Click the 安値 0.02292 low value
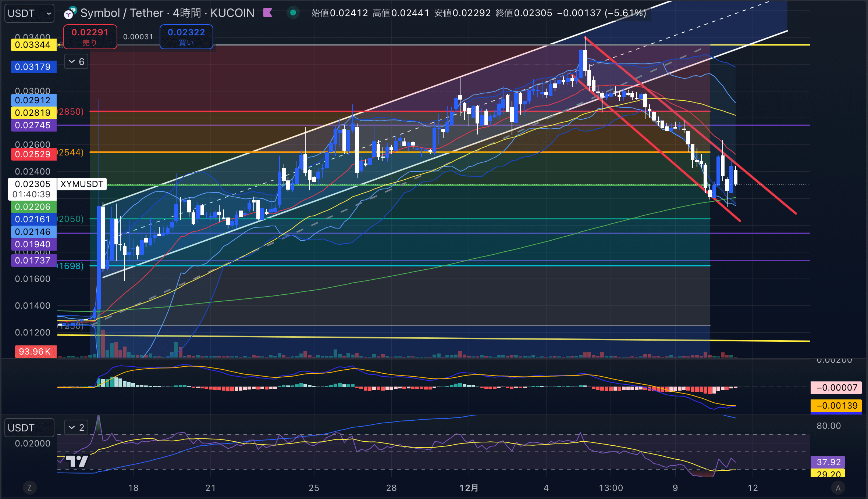Screen dimensions: 868x499 (462, 13)
